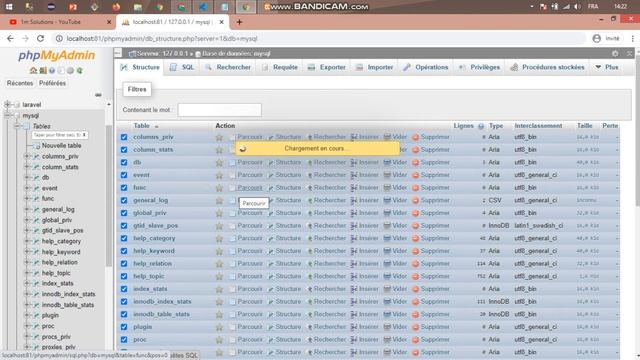
Task: Click the reload navigation panel icon
Action: pos(80,71)
